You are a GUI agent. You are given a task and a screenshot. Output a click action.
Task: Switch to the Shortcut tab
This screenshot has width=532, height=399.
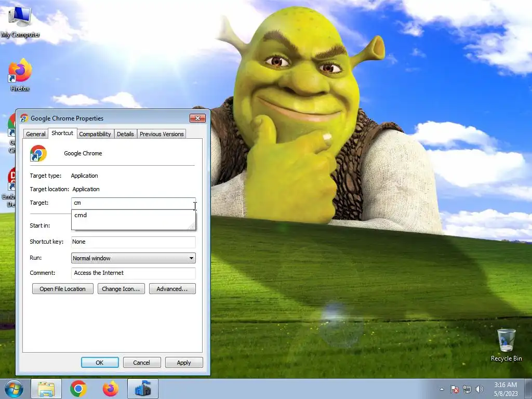pos(62,133)
